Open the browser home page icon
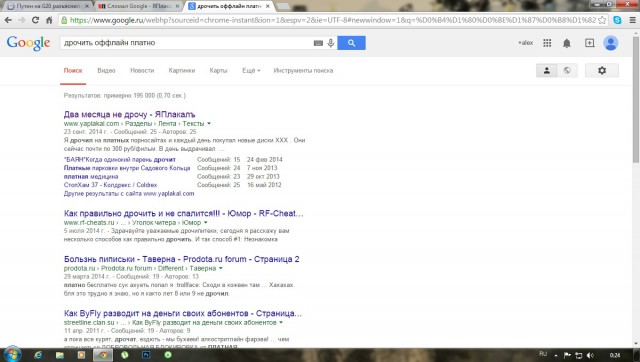 (49, 20)
